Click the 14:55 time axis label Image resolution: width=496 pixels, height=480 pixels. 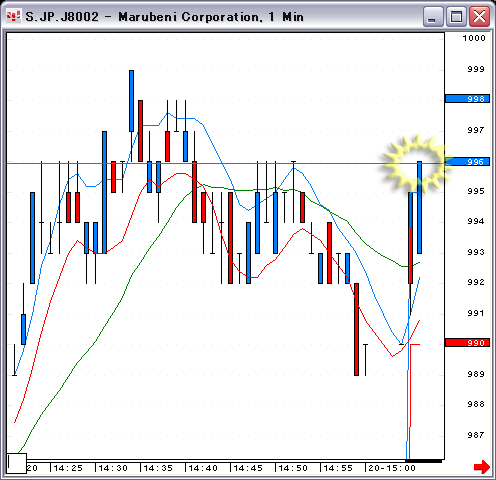coord(338,468)
